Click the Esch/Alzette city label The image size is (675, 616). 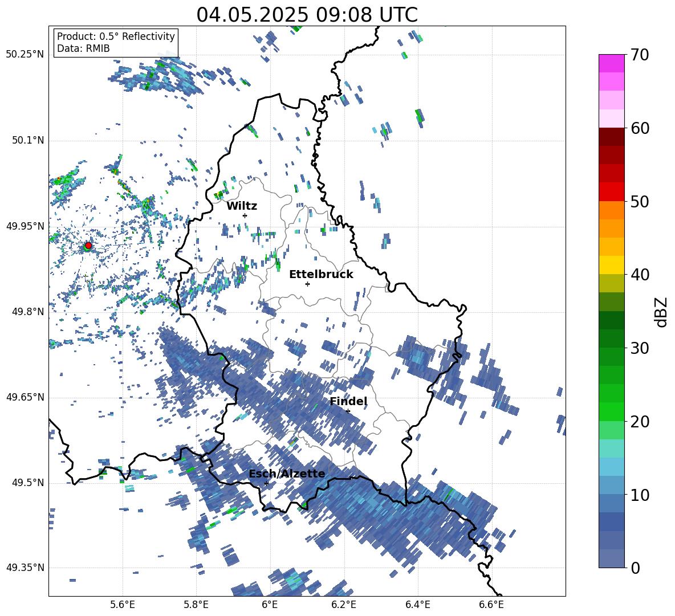pos(287,474)
